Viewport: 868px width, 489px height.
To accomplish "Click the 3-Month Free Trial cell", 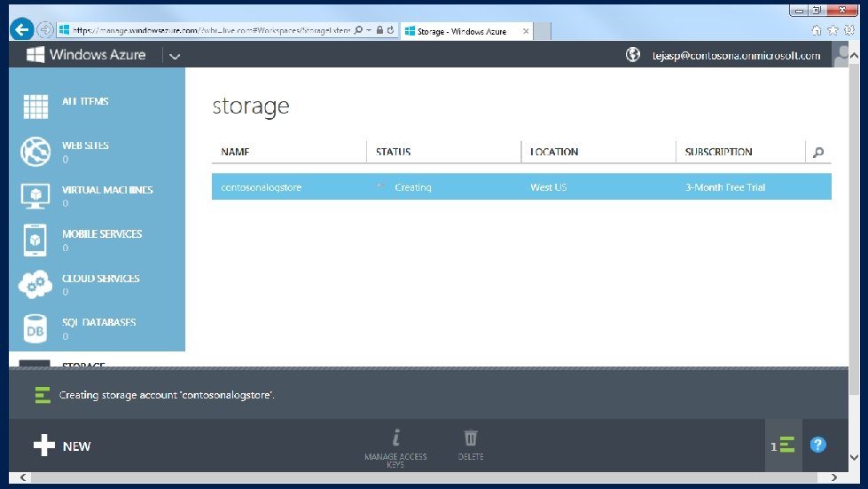I will tap(725, 187).
